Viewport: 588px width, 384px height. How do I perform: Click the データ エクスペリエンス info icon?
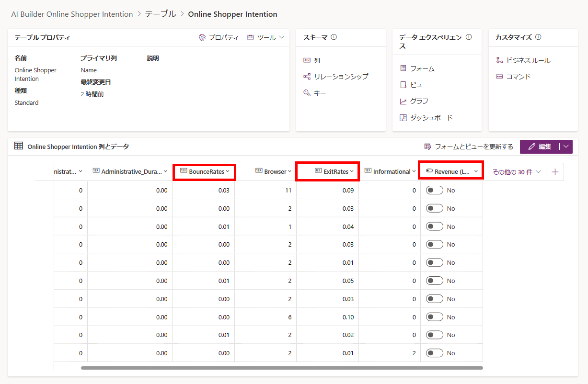pos(469,37)
